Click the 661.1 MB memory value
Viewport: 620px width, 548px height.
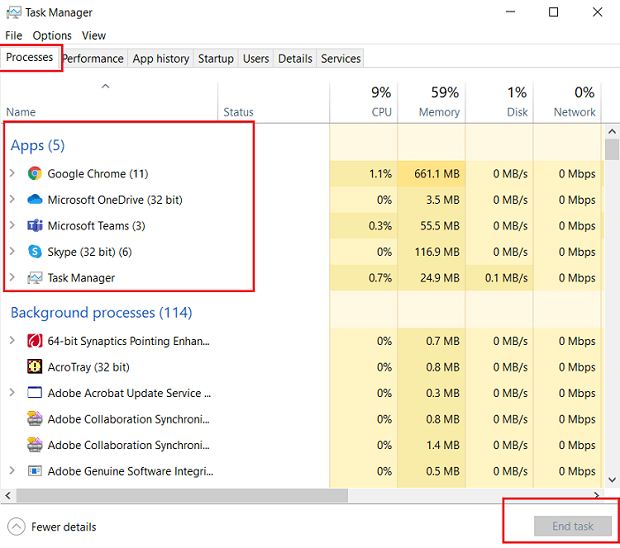click(x=437, y=174)
